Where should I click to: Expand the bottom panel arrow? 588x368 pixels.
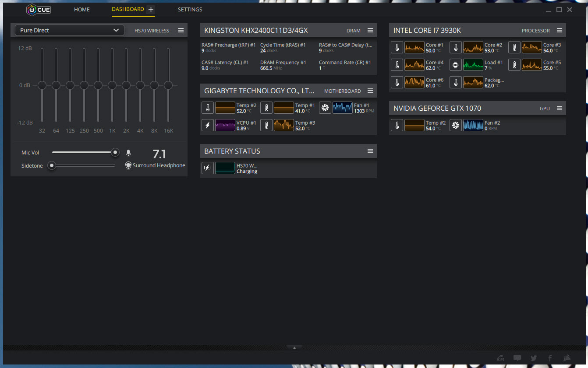[294, 347]
